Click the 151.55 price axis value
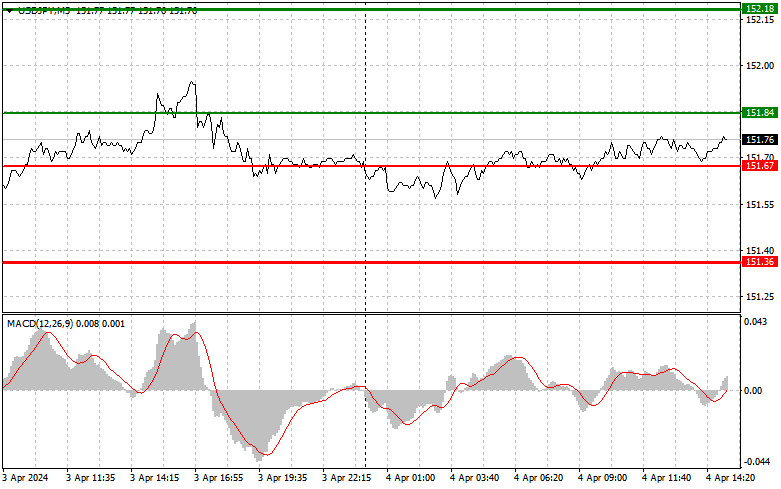This screenshot has height=489, width=781. (x=760, y=205)
